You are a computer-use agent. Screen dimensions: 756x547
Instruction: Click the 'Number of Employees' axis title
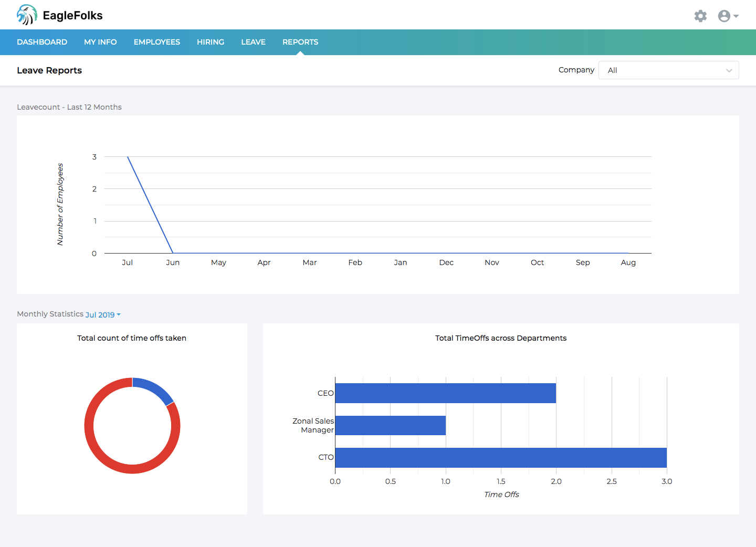60,204
